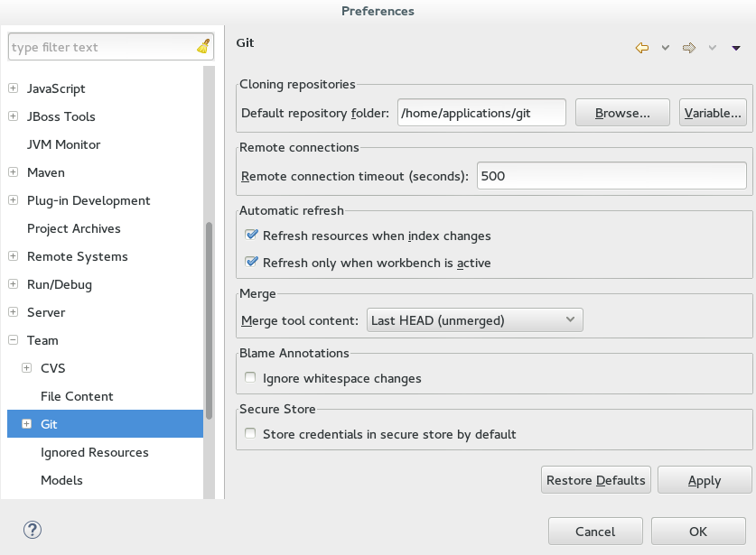Expand the Git node
The width and height of the screenshot is (756, 555).
(x=27, y=423)
